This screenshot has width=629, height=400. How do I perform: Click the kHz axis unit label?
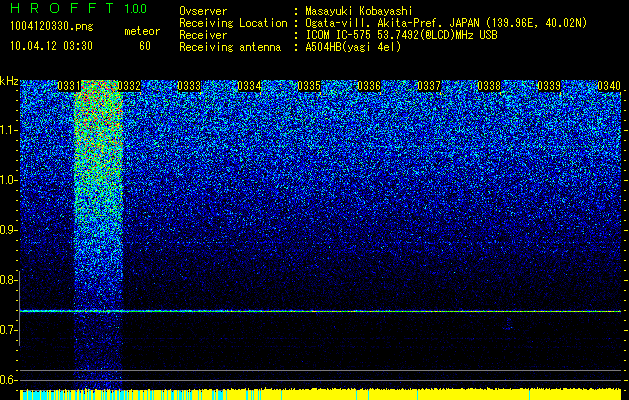point(9,81)
